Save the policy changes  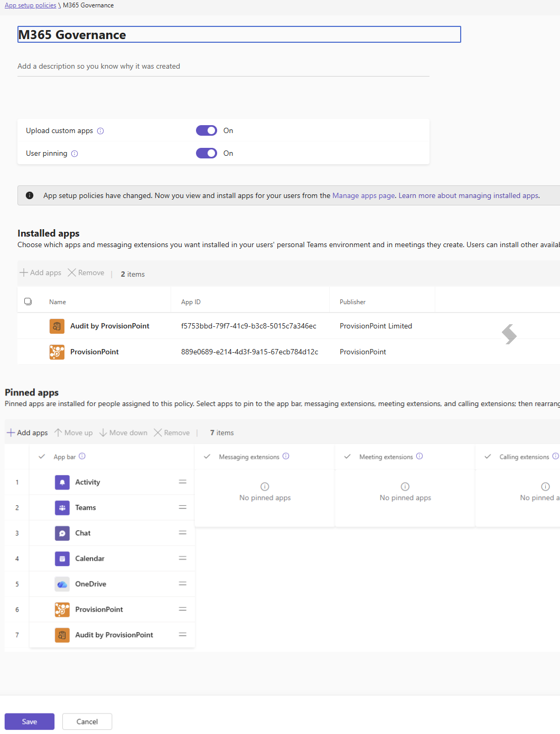(x=30, y=721)
